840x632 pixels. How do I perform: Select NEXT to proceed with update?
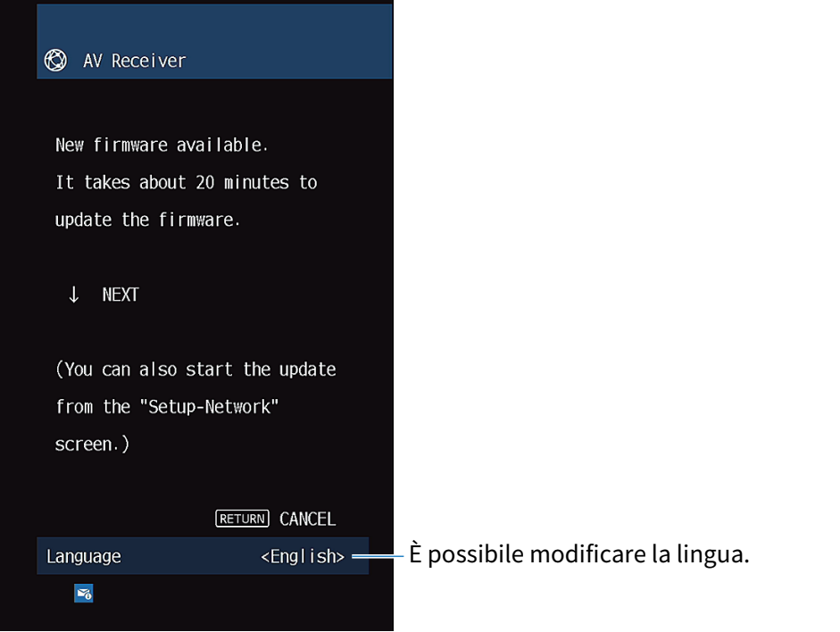pos(120,295)
